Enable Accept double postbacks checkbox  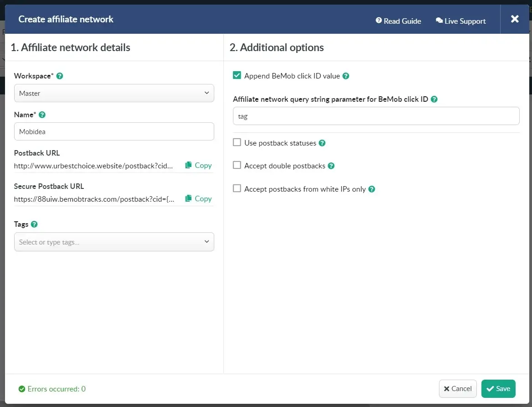[237, 165]
